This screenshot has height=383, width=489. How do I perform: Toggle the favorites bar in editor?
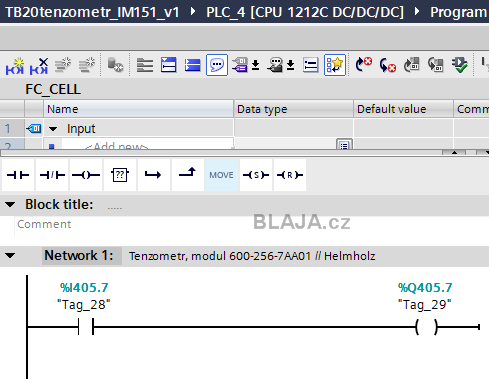[x=335, y=65]
